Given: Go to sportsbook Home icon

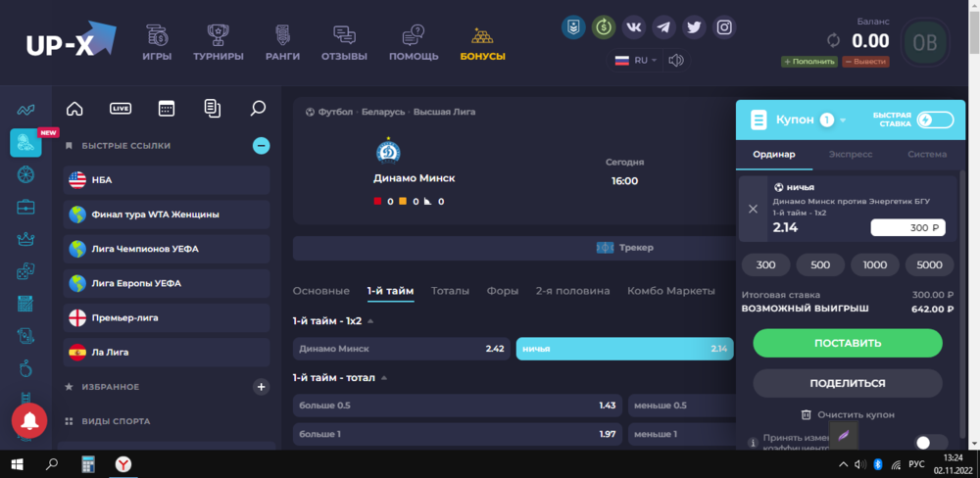Looking at the screenshot, I should (74, 108).
